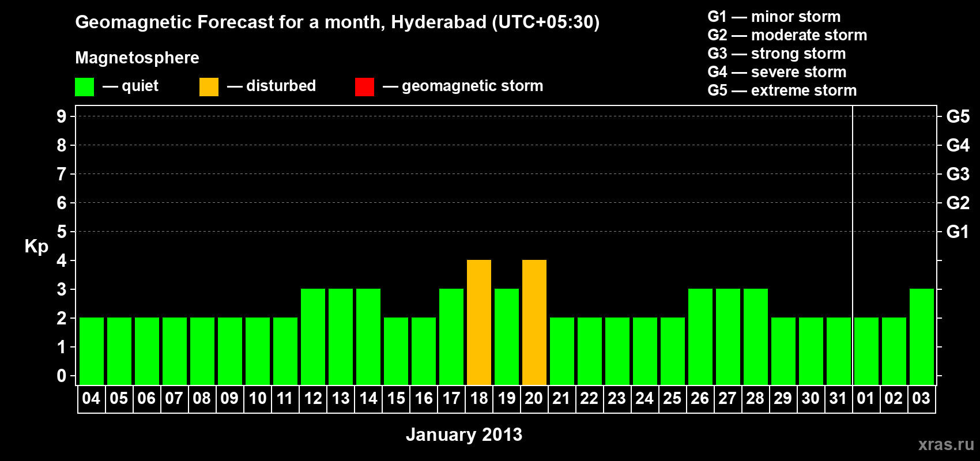Click the green bar for day 31

point(839,351)
